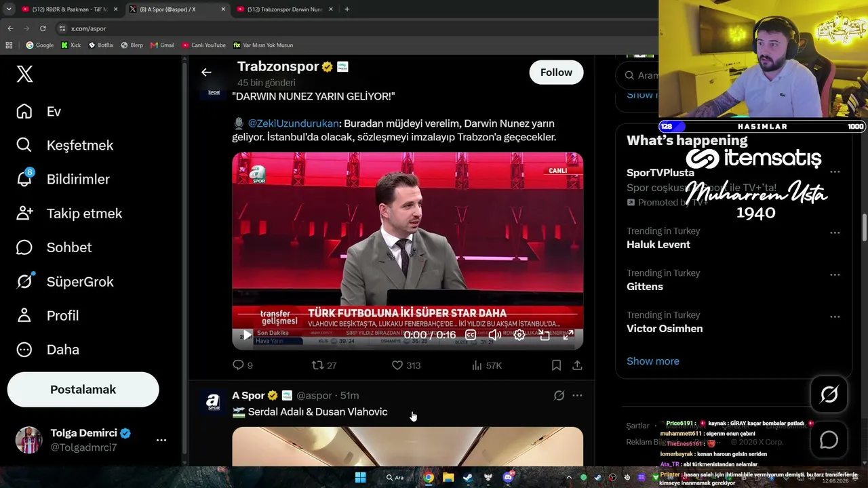Open the Canlı YouTube bookmark
This screenshot has width=868, height=488.
[203, 45]
